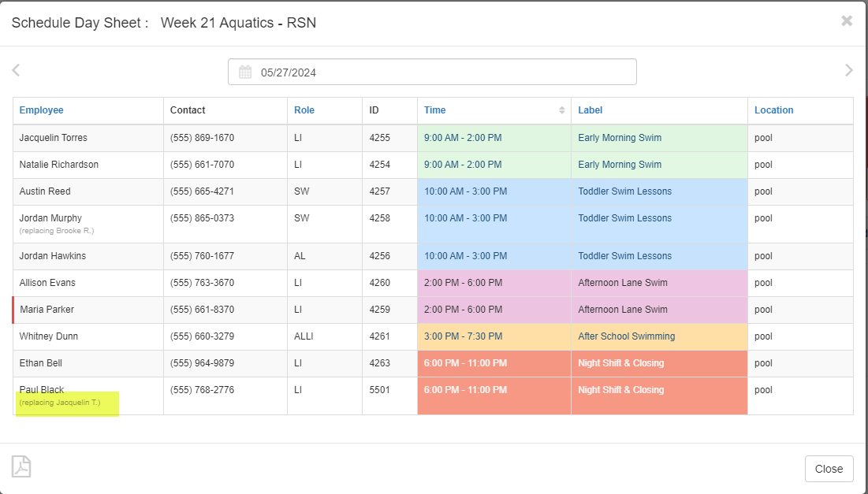Export day sheet as PDF icon
Screen dimensions: 868x494
pos(21,466)
